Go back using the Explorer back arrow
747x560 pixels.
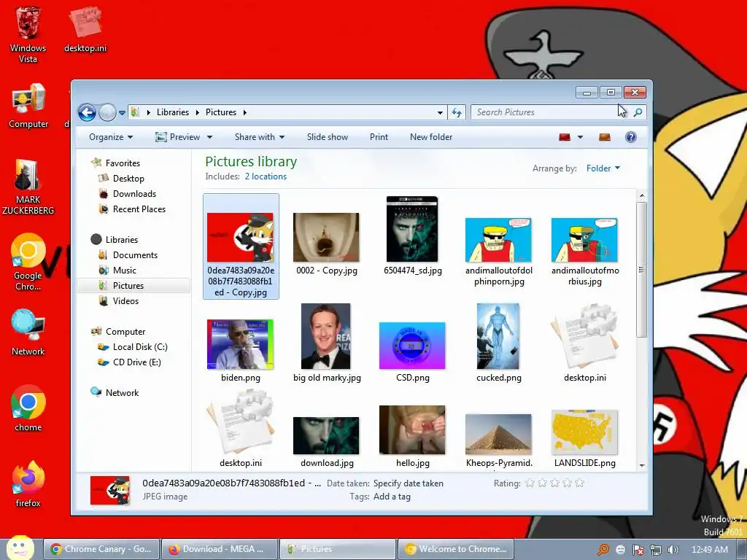point(88,113)
